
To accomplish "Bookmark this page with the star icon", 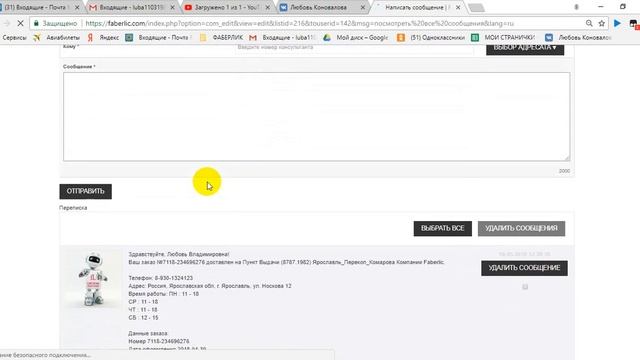I will [x=602, y=24].
